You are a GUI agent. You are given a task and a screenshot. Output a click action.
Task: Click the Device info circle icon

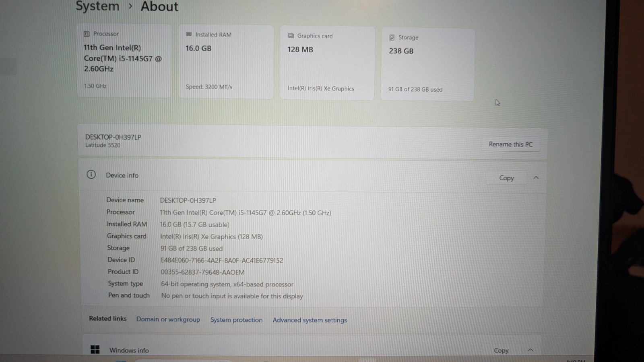click(x=91, y=175)
